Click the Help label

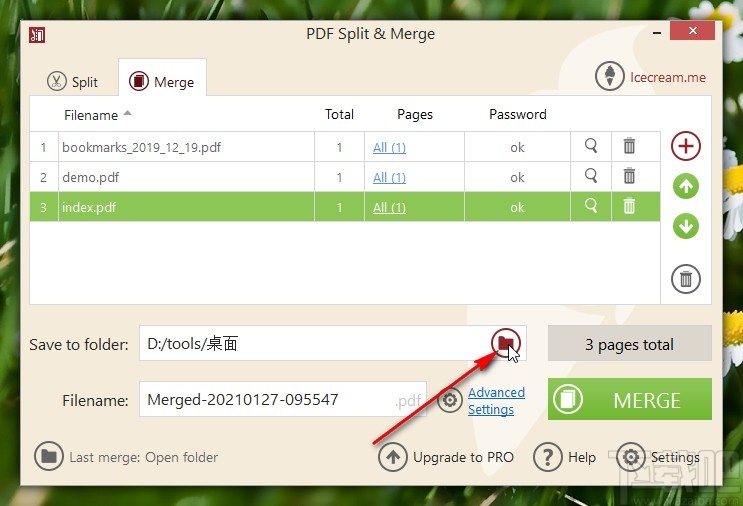pyautogui.click(x=581, y=457)
